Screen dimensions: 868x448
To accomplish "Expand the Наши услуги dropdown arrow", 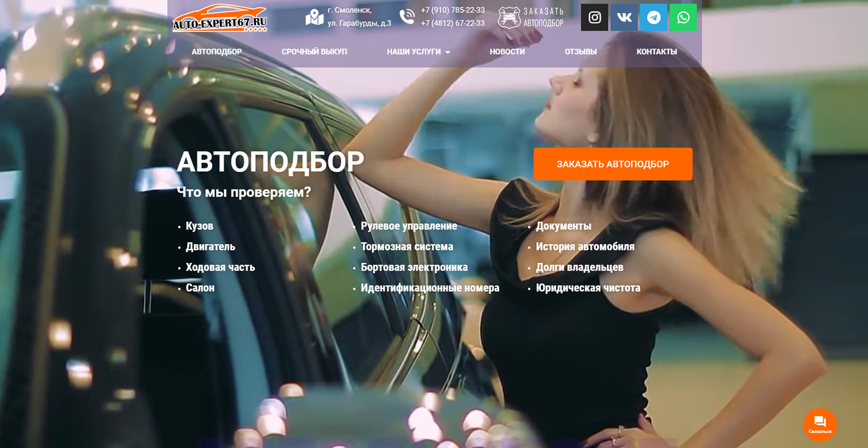I will (x=448, y=53).
